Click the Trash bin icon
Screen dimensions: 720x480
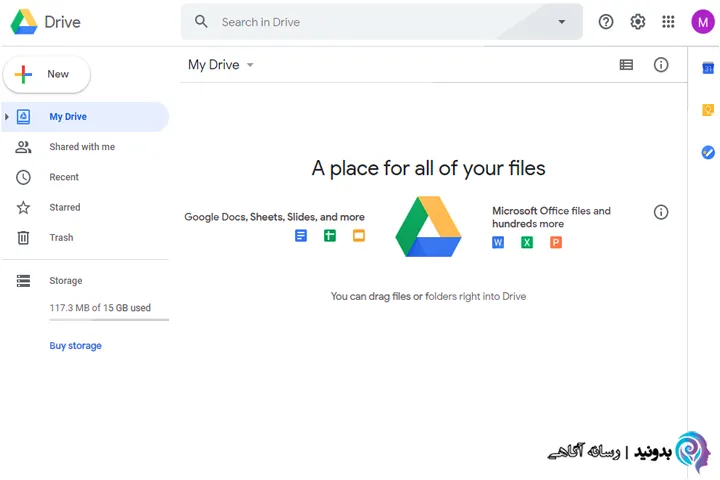pyautogui.click(x=23, y=237)
